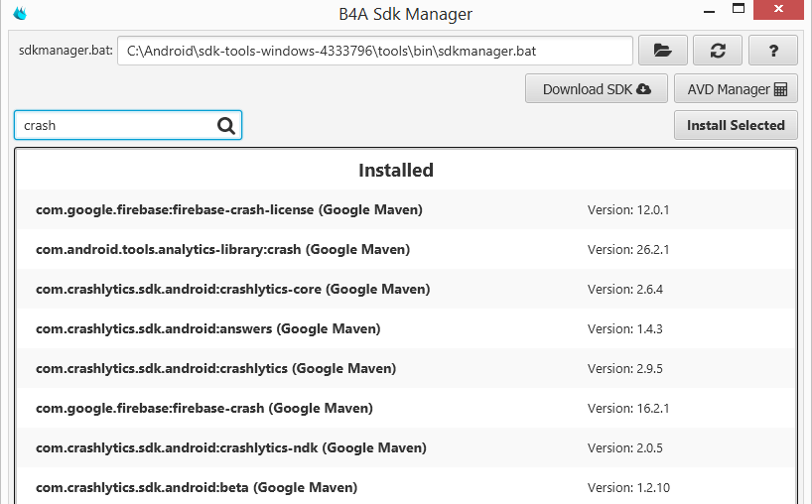Click the B4A app logo icon
The width and height of the screenshot is (812, 504).
pyautogui.click(x=19, y=14)
